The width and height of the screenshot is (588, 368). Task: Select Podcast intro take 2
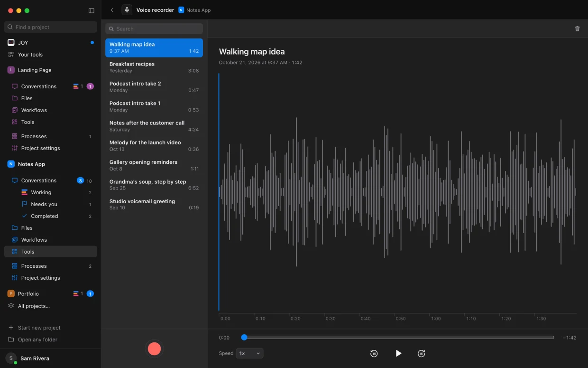pos(154,87)
